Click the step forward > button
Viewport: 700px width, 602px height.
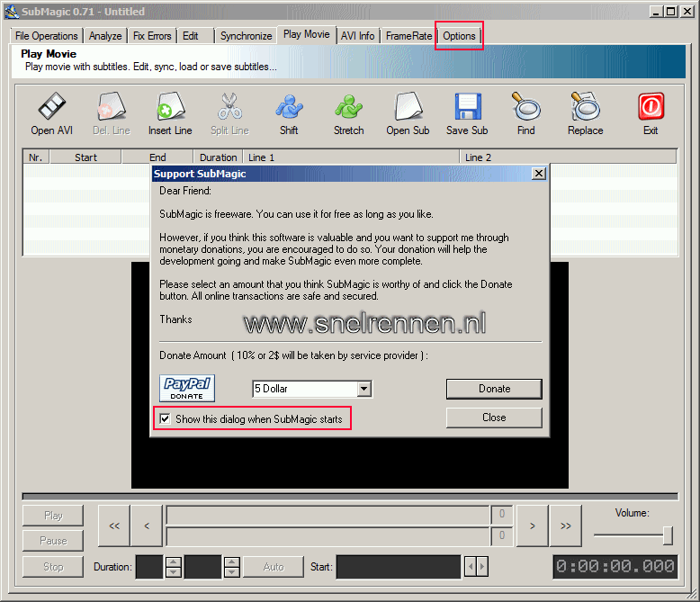coord(533,526)
